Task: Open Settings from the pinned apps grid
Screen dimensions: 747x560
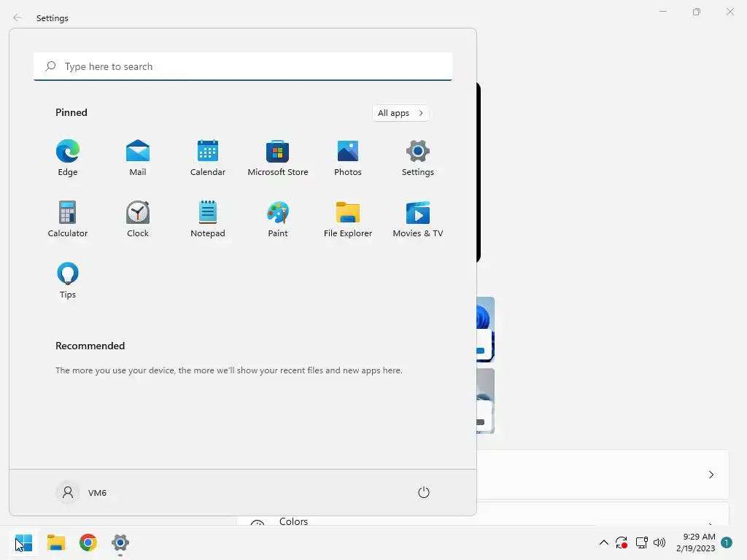Action: click(418, 158)
